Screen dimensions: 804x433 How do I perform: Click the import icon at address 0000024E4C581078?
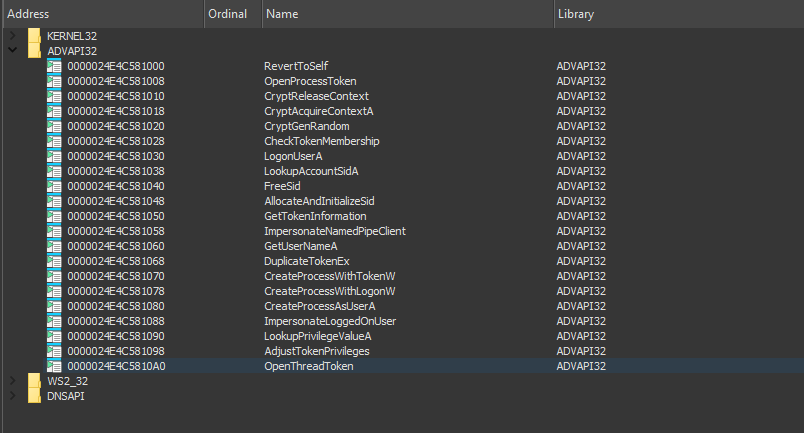click(x=54, y=291)
